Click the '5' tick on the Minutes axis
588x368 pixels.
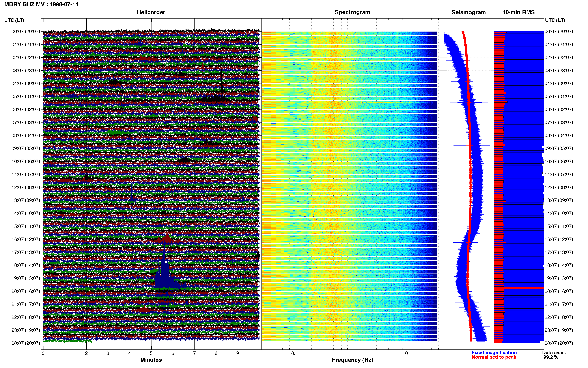[x=151, y=353]
